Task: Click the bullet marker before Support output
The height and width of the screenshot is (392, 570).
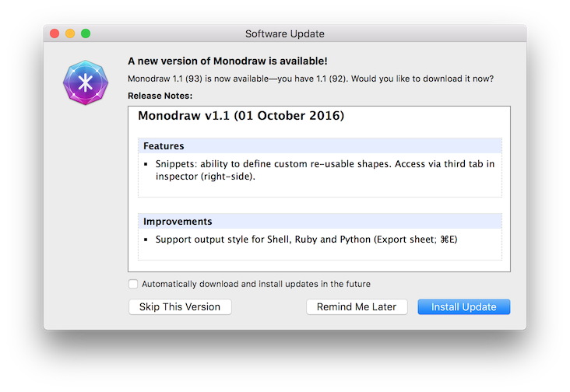Action: click(x=146, y=240)
